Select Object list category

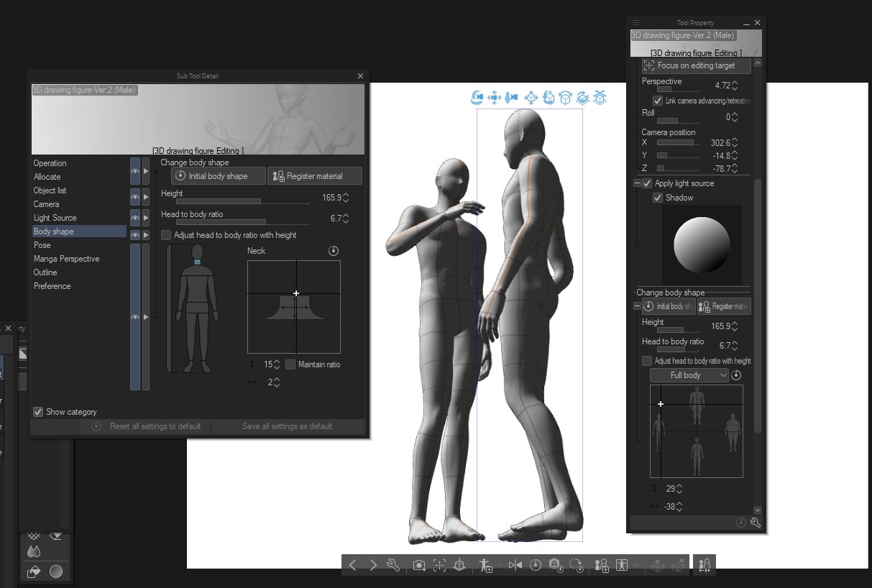coord(50,190)
